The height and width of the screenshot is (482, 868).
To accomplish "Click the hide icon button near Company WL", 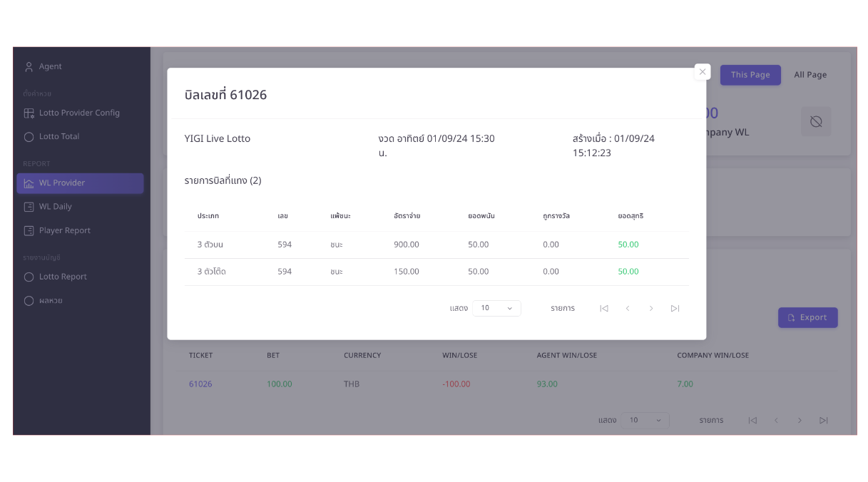I will pyautogui.click(x=816, y=122).
